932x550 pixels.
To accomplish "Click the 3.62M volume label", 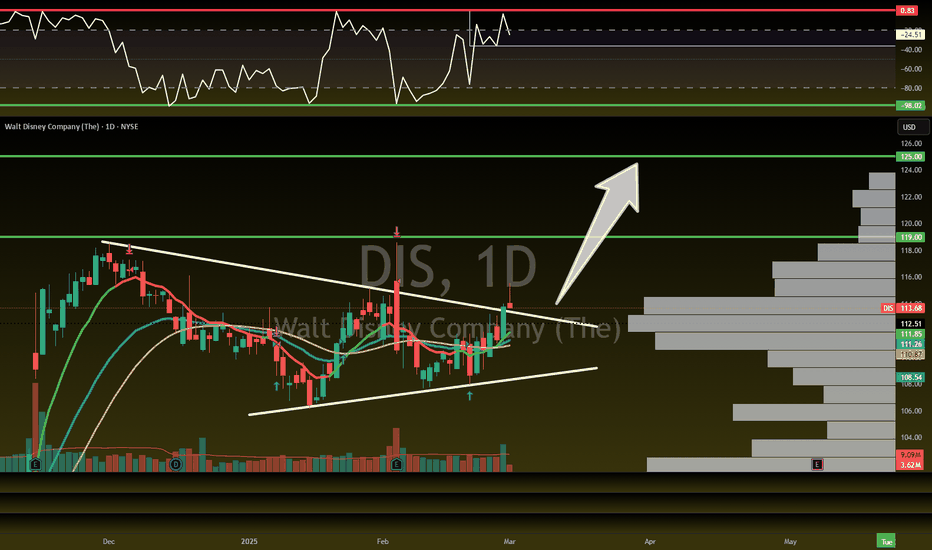I will [x=911, y=465].
